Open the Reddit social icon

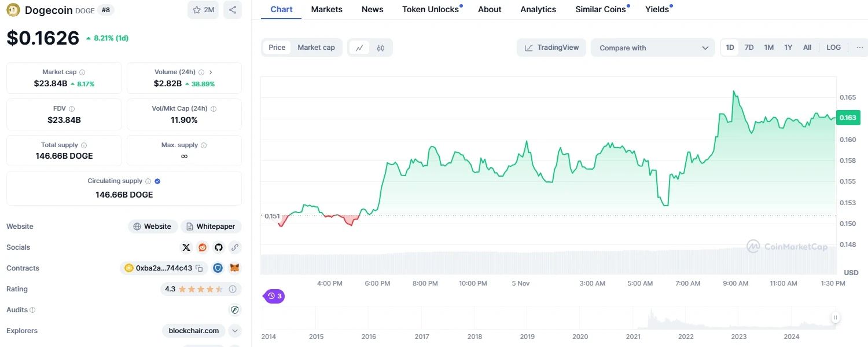pos(203,247)
